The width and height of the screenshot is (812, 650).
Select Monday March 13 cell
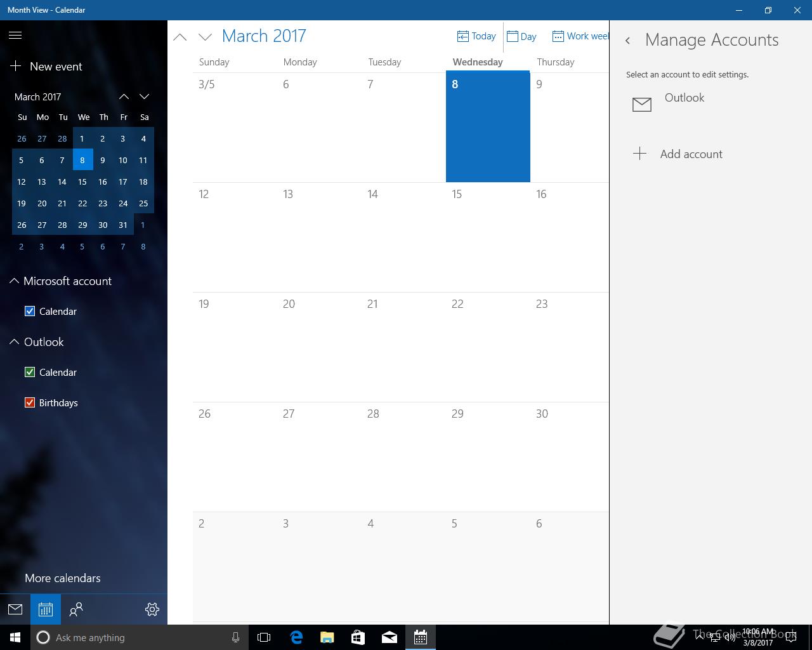[319, 237]
